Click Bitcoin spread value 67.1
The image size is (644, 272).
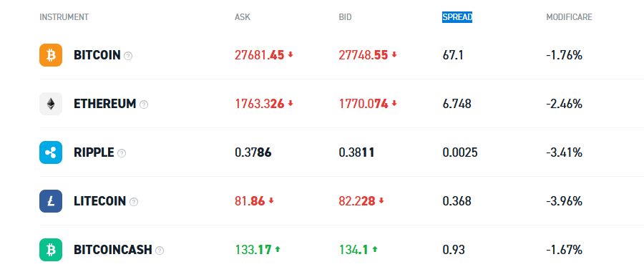(x=453, y=55)
